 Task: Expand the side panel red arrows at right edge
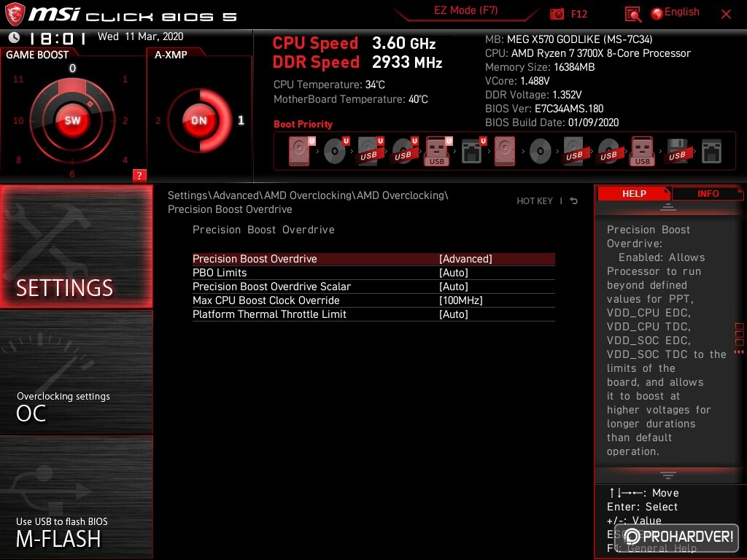point(739,351)
